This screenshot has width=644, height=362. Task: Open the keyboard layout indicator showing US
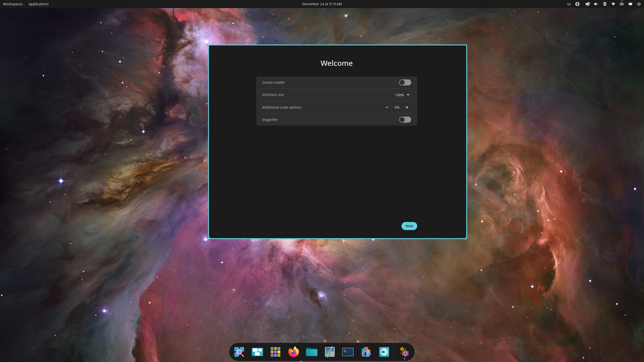(569, 4)
